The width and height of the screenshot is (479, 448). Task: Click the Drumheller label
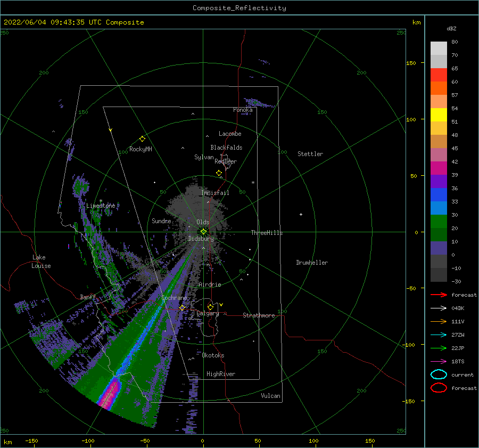pyautogui.click(x=312, y=263)
